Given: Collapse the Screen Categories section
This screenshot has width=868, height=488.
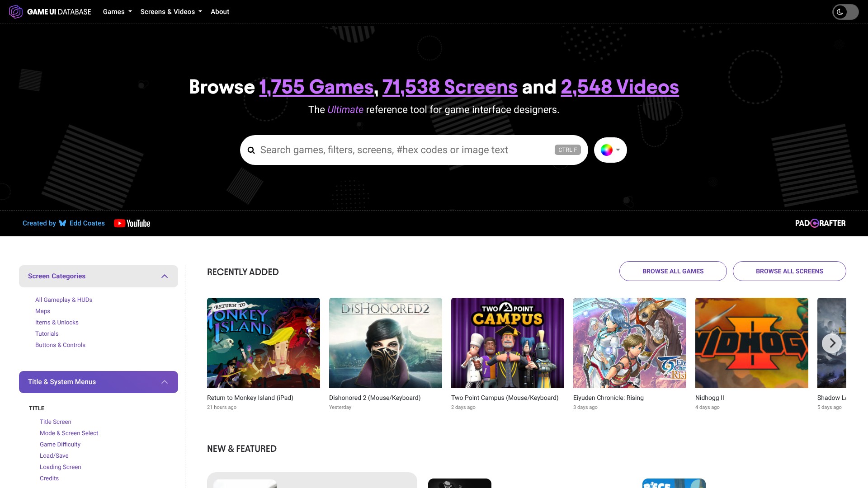Looking at the screenshot, I should click(x=99, y=276).
